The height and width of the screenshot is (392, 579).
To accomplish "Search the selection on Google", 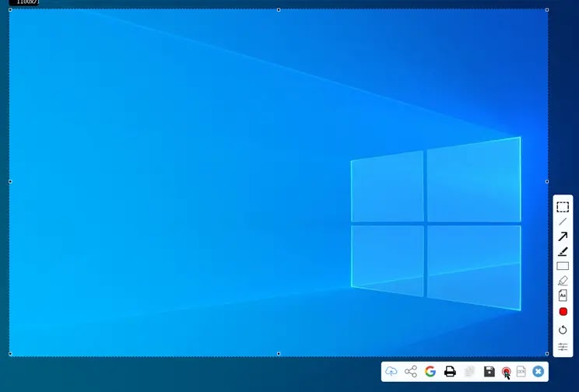I will click(x=430, y=371).
